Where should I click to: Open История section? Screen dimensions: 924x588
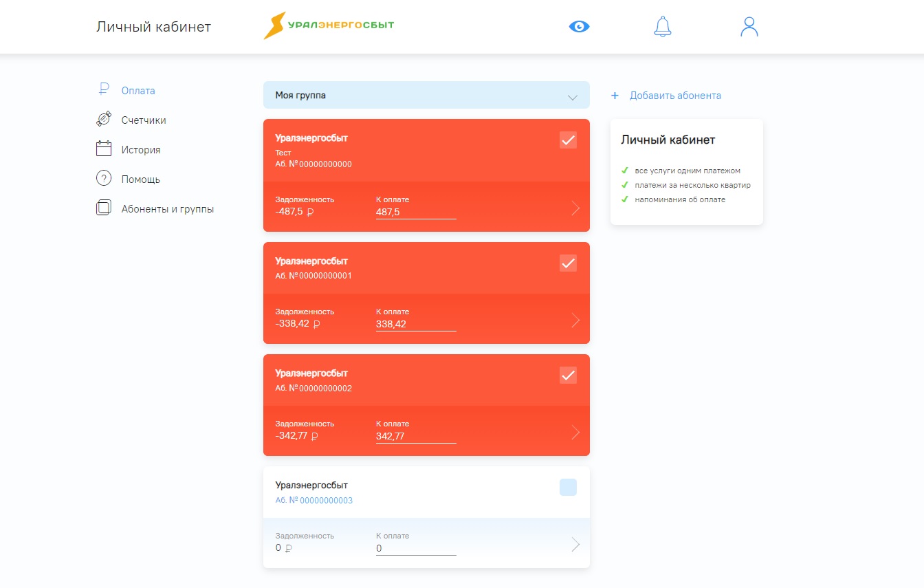pyautogui.click(x=141, y=150)
